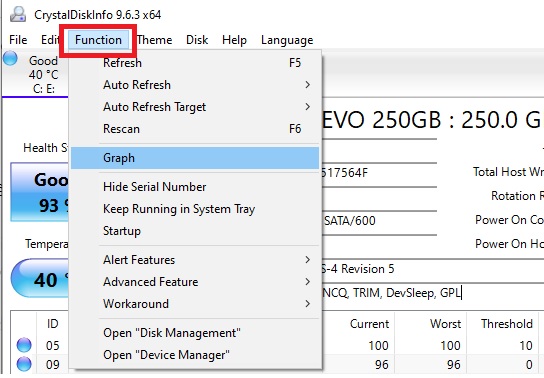Click the Good 93 % health status button
Image resolution: width=544 pixels, height=378 pixels.
pos(40,192)
